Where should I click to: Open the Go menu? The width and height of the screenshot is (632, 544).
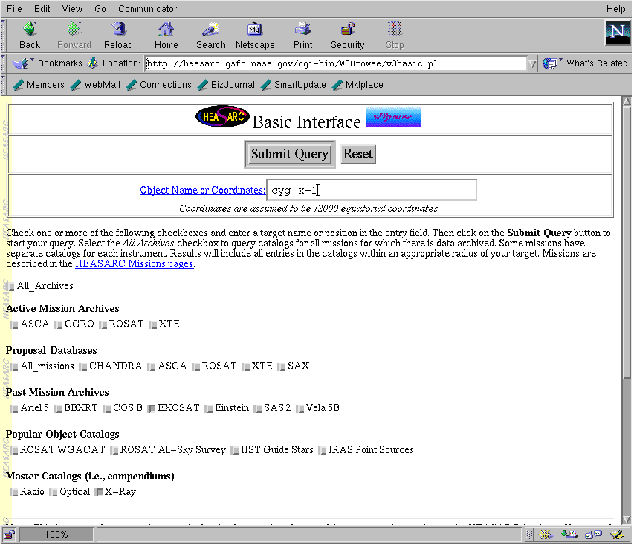click(x=100, y=8)
